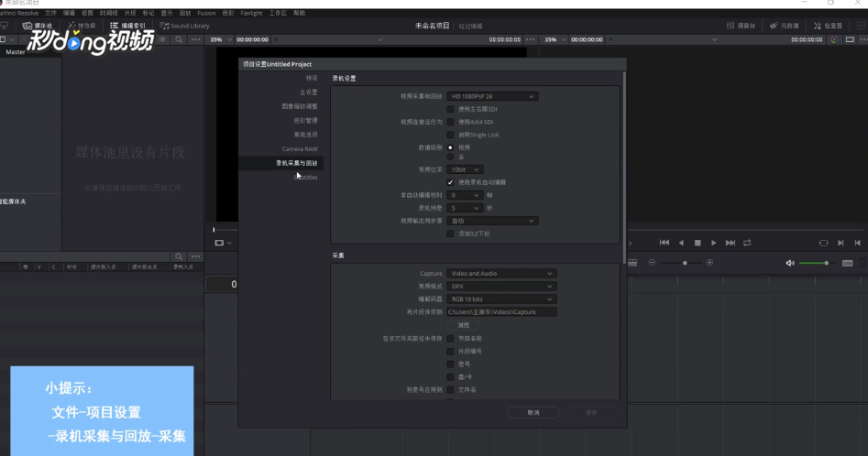
Task: Click timeline zoom in plus icon
Action: click(709, 263)
